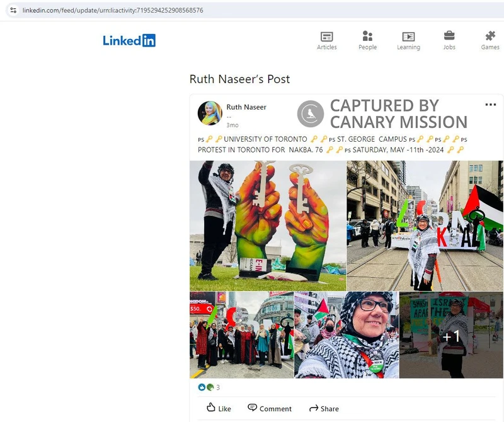The image size is (504, 422).
Task: Open the Learning section icon
Action: point(408,37)
